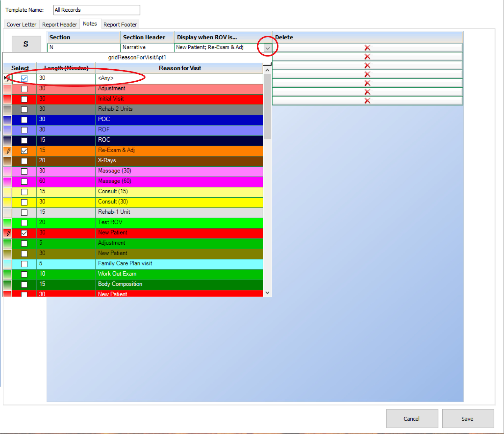Click the pencil edit icon beside New Patient
504x434 pixels.
(x=7, y=233)
